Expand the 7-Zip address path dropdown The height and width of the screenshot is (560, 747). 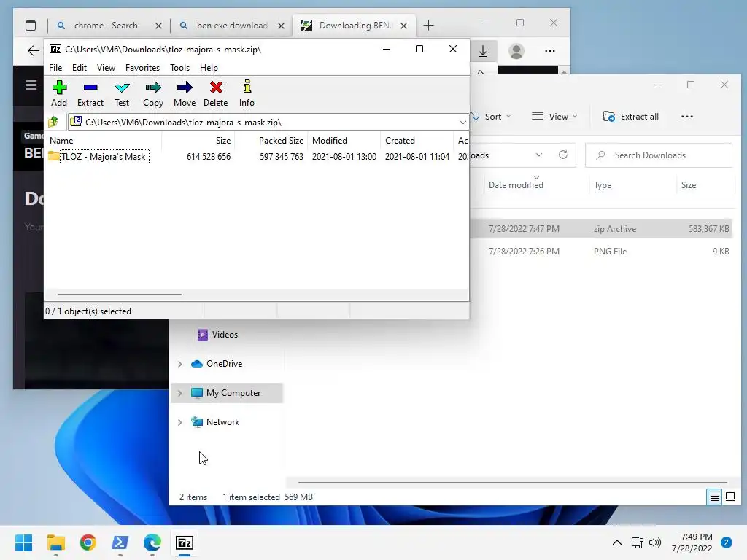(x=462, y=122)
